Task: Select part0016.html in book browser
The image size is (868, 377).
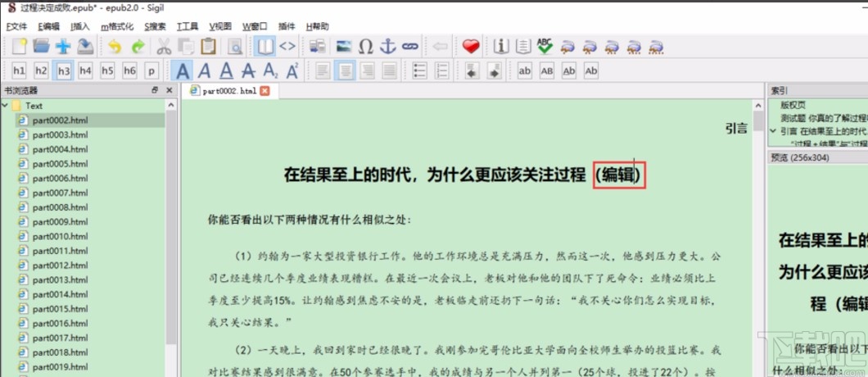Action: click(x=60, y=323)
